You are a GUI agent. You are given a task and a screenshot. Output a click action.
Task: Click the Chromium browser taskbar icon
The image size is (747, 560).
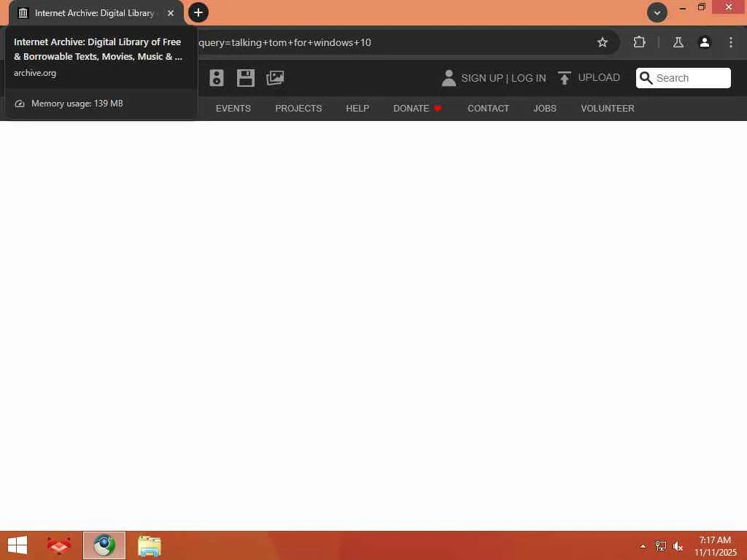point(104,545)
